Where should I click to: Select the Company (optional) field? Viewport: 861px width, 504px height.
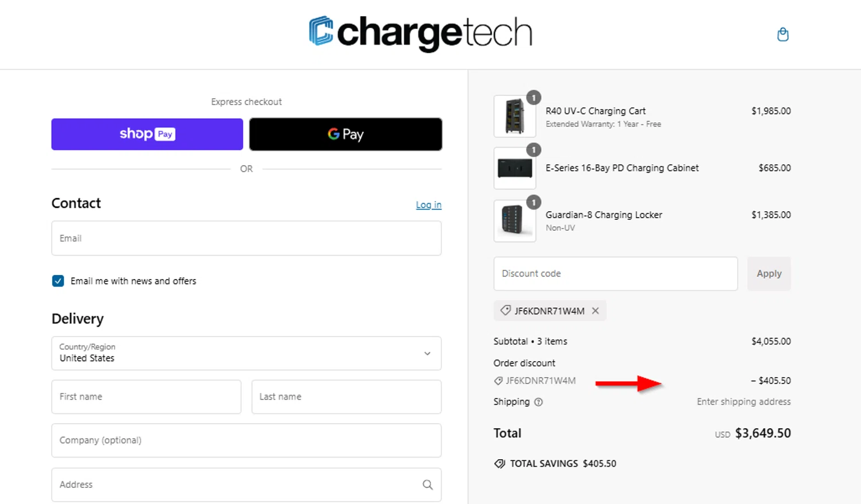click(246, 440)
